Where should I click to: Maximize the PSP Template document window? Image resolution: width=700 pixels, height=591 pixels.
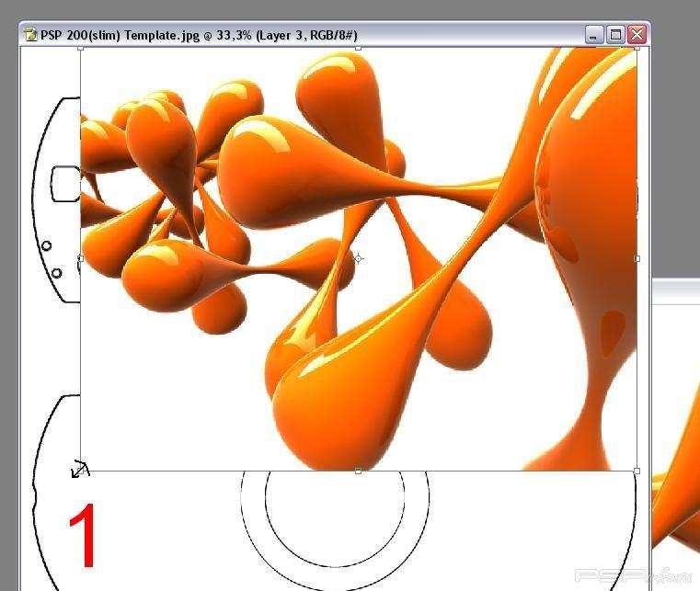tap(615, 35)
